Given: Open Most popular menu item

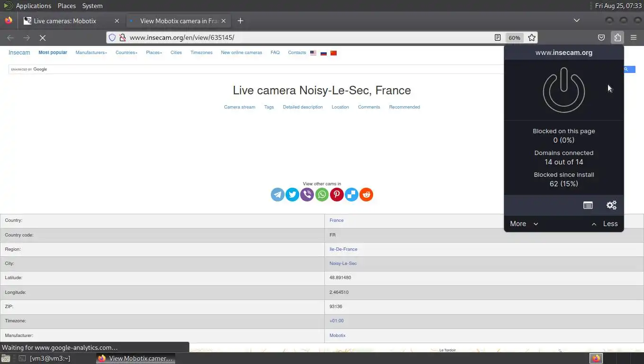Looking at the screenshot, I should (x=53, y=53).
